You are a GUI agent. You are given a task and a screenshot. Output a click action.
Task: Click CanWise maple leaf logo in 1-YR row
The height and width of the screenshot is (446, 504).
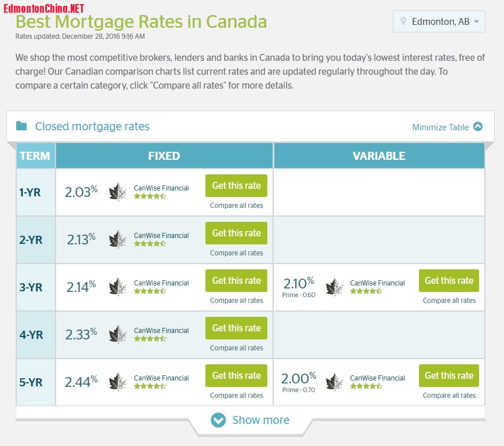[117, 192]
